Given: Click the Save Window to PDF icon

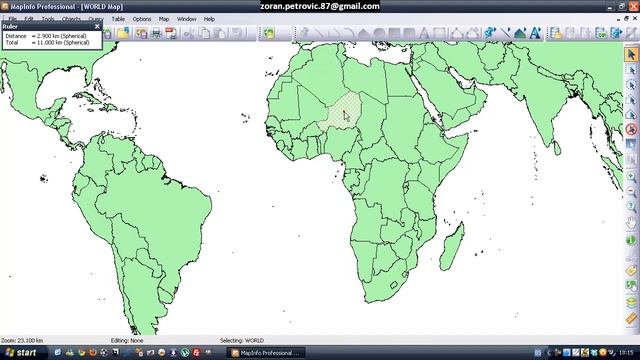Looking at the screenshot, I should coord(171,33).
